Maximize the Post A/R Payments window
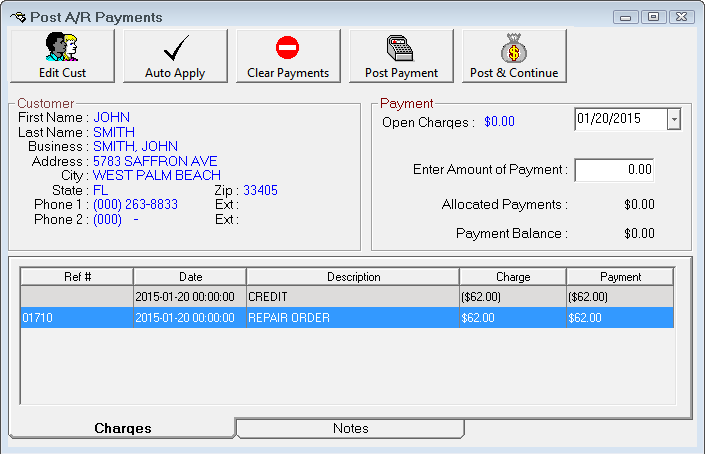 653,17
